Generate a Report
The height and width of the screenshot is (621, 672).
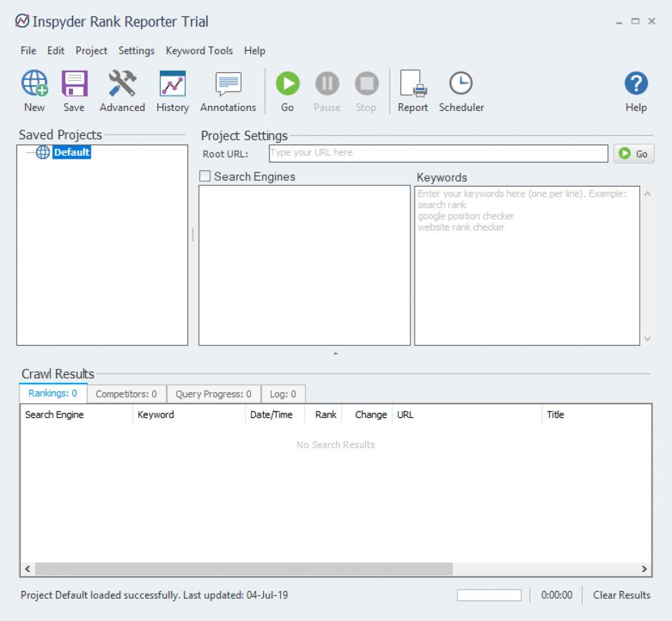point(412,91)
